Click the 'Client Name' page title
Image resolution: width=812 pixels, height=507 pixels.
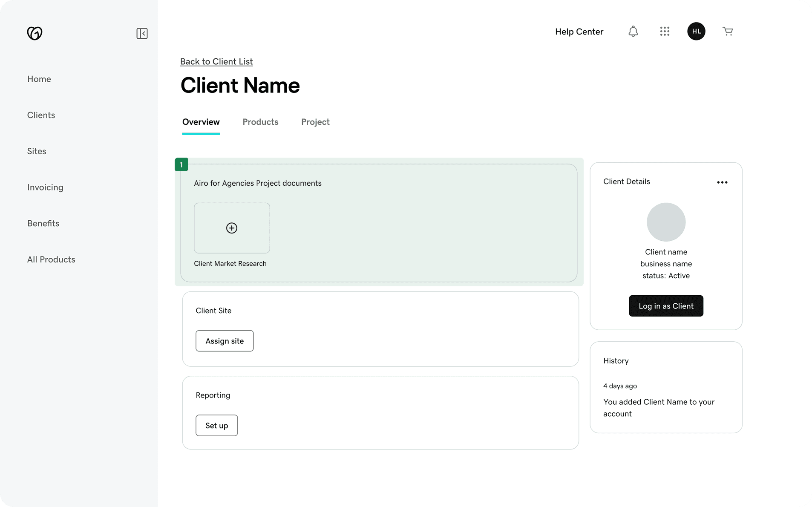240,85
